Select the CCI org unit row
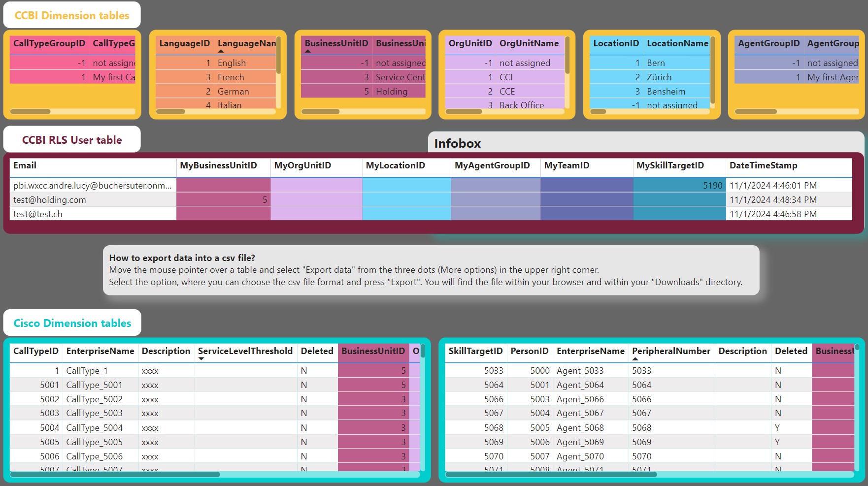 click(x=505, y=77)
